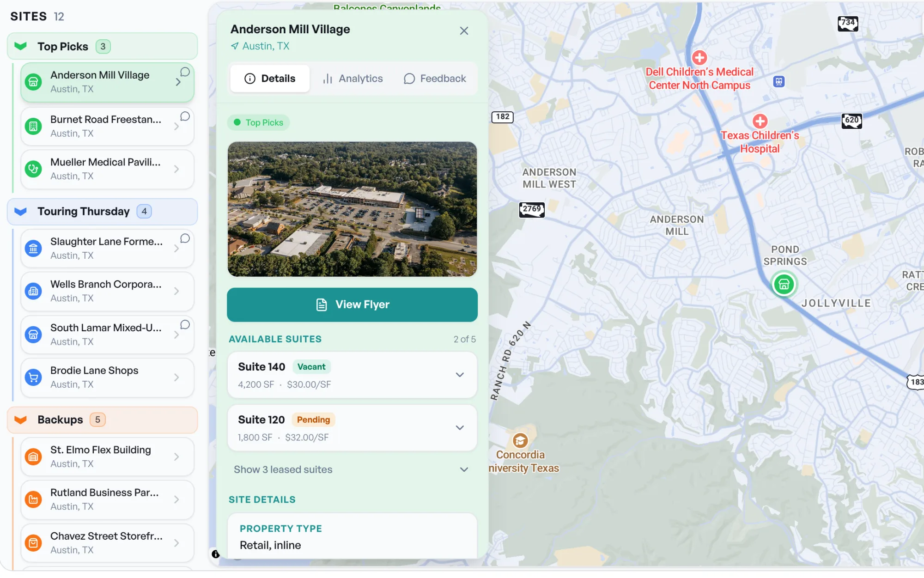Image resolution: width=924 pixels, height=578 pixels.
Task: Click '1,800 SF · $32.00/SF' suite info
Action: point(283,438)
